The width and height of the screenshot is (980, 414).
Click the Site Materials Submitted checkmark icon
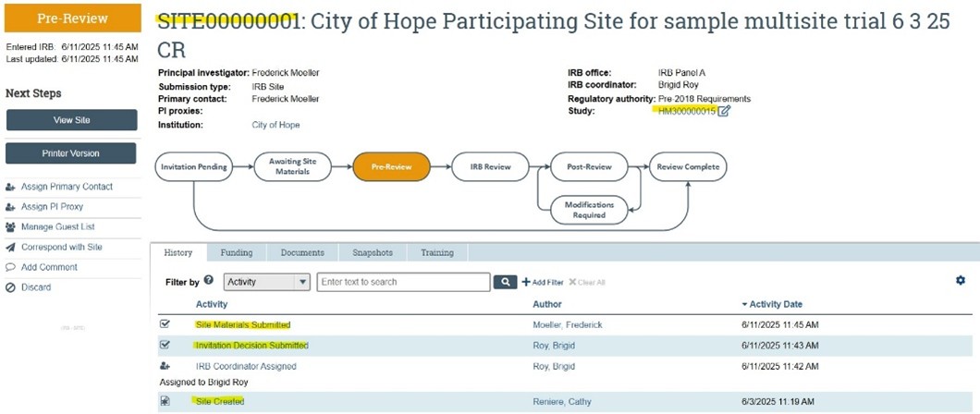pos(165,324)
